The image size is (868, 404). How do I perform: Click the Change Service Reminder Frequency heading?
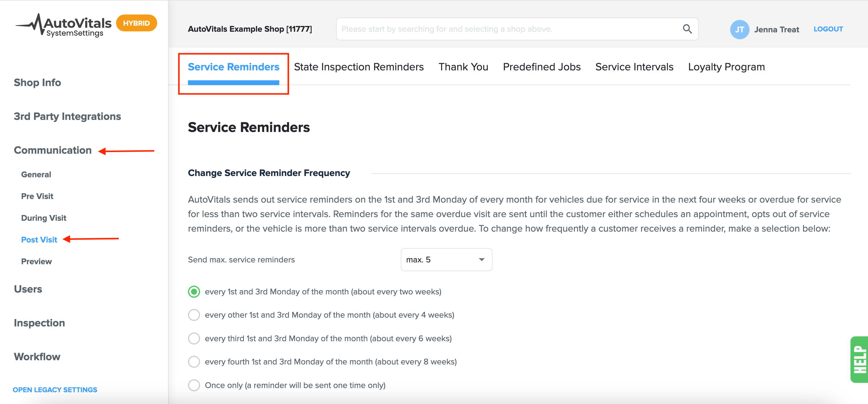[x=269, y=173]
